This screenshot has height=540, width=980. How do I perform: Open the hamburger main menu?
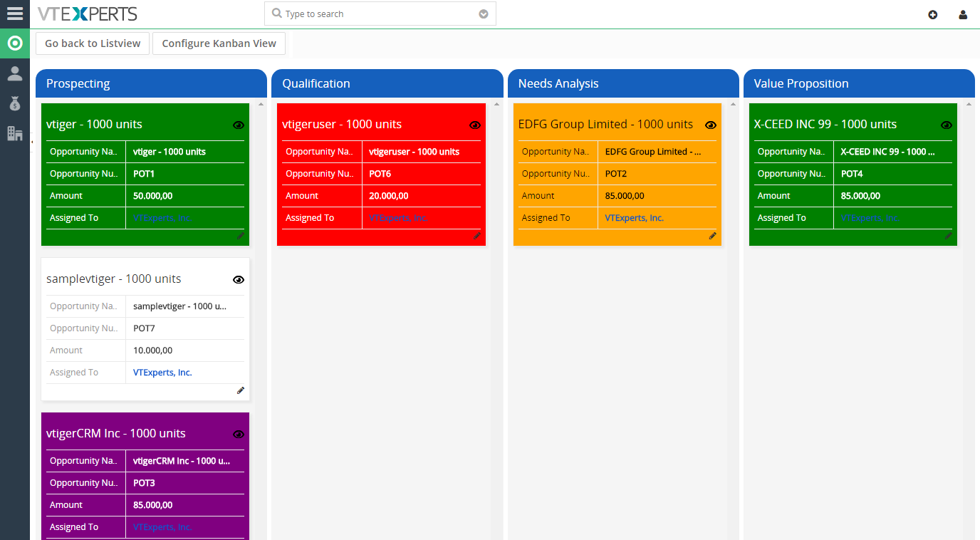(x=15, y=14)
